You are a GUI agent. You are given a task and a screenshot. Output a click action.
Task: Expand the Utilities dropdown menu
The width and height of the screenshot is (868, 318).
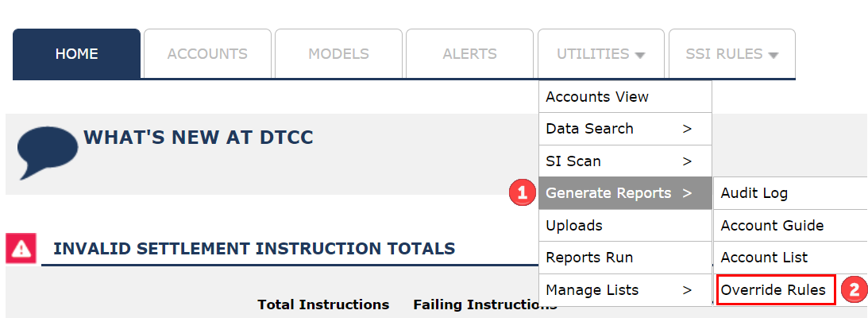600,54
